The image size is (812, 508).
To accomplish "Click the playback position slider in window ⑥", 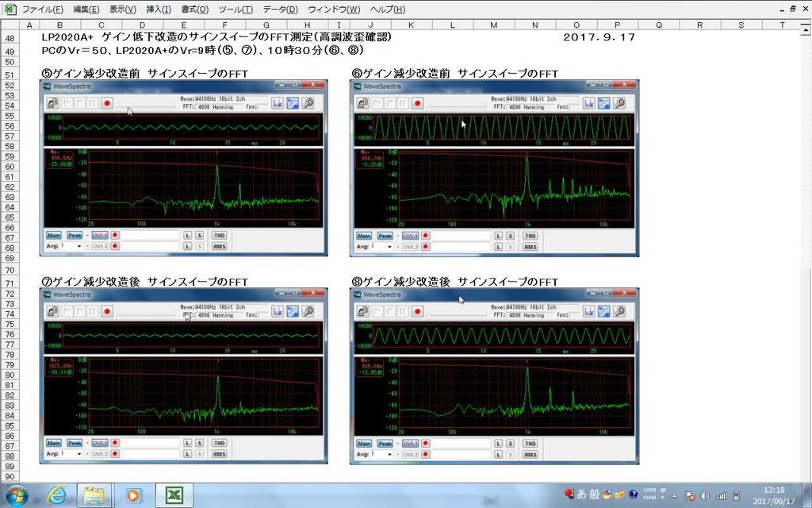I will pos(458,107).
